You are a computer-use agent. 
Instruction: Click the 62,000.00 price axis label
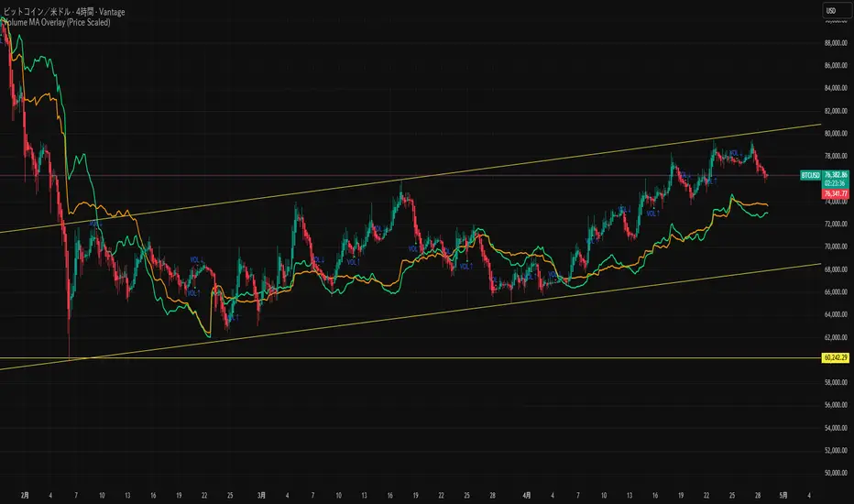click(836, 337)
